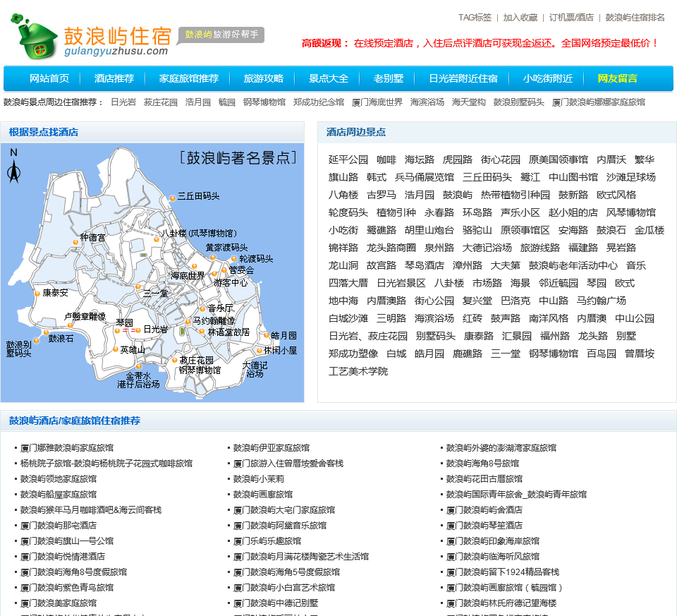Open 厦门娜雅鼓浪屿家庭旅馆 listing

(x=67, y=447)
